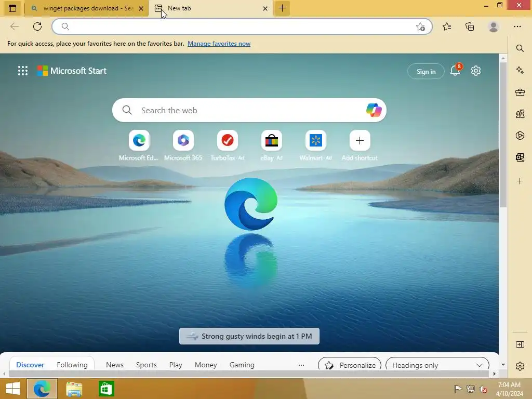The height and width of the screenshot is (399, 532).
Task: Open the sidebar Games chess icon
Action: (x=520, y=114)
